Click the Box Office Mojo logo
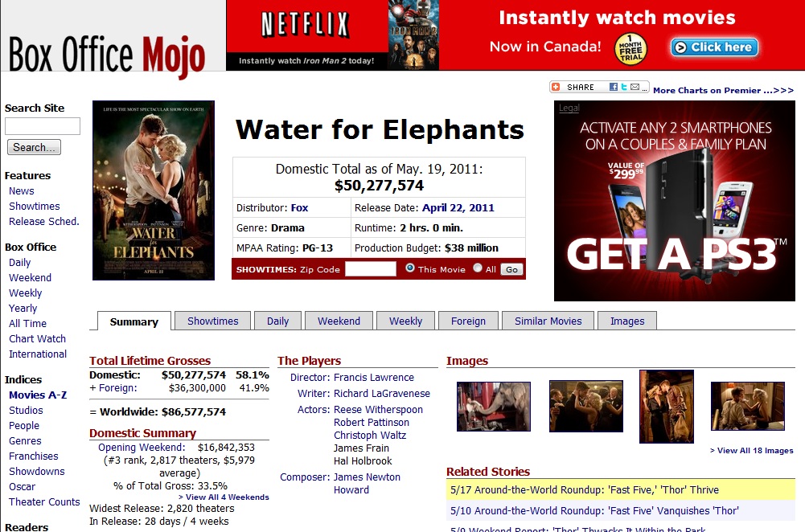The height and width of the screenshot is (532, 805). tap(106, 55)
